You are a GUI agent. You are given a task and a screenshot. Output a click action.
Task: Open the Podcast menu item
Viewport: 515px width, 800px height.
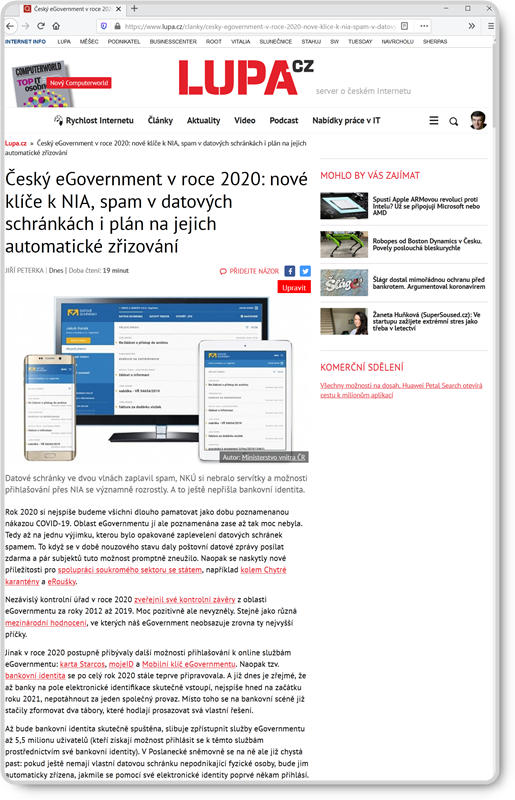click(284, 121)
